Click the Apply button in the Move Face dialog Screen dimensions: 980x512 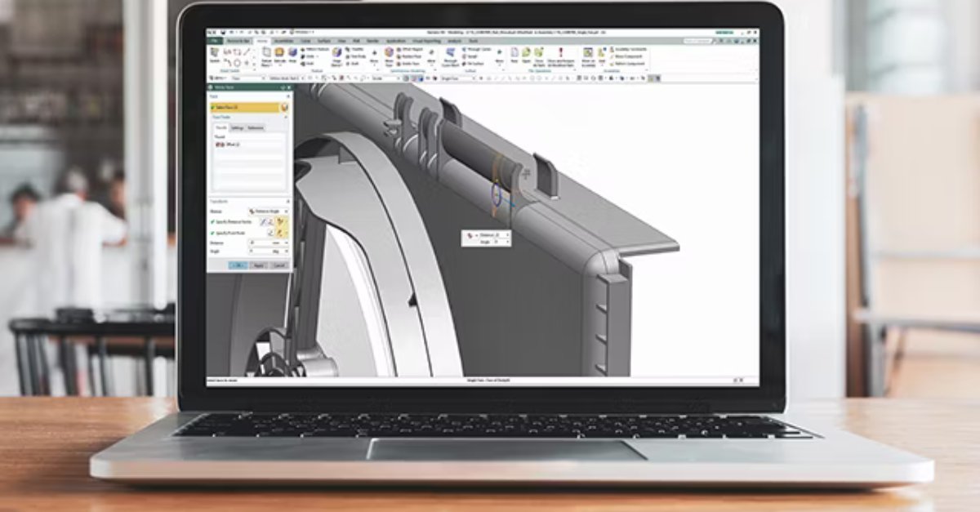coord(259,265)
